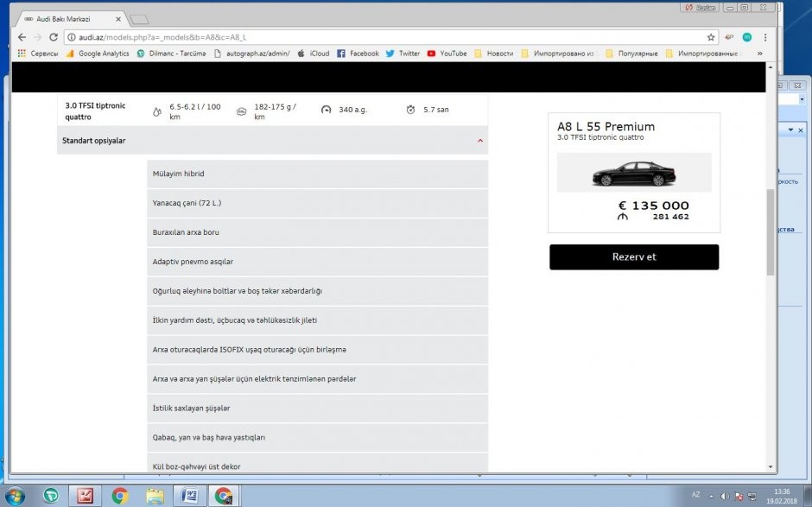Click the A8 L car thumbnail image
The height and width of the screenshot is (507, 812).
coord(633,173)
